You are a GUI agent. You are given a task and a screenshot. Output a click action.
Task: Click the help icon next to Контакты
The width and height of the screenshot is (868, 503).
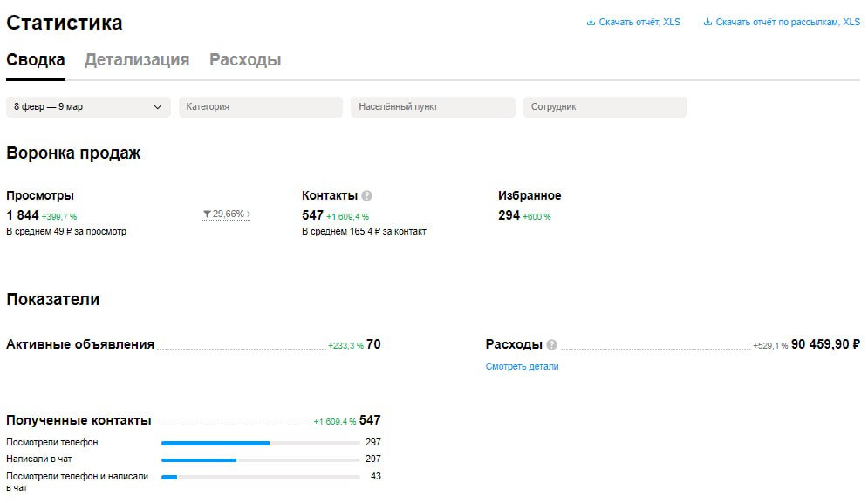coord(367,196)
